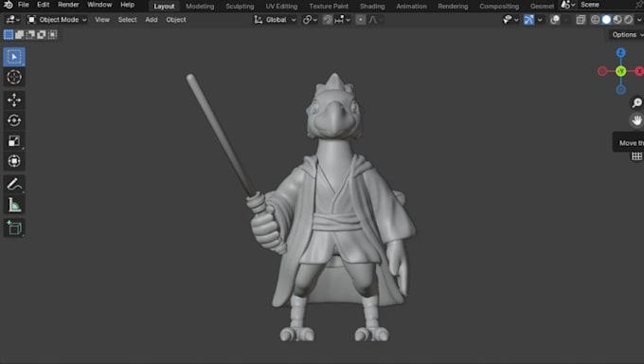Open the editor type dropdown

coord(12,20)
